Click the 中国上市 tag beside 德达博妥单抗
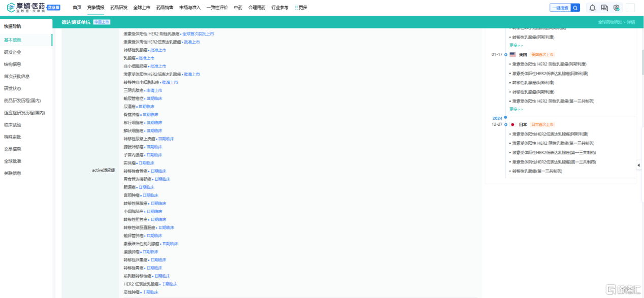The image size is (644, 298). click(x=102, y=22)
